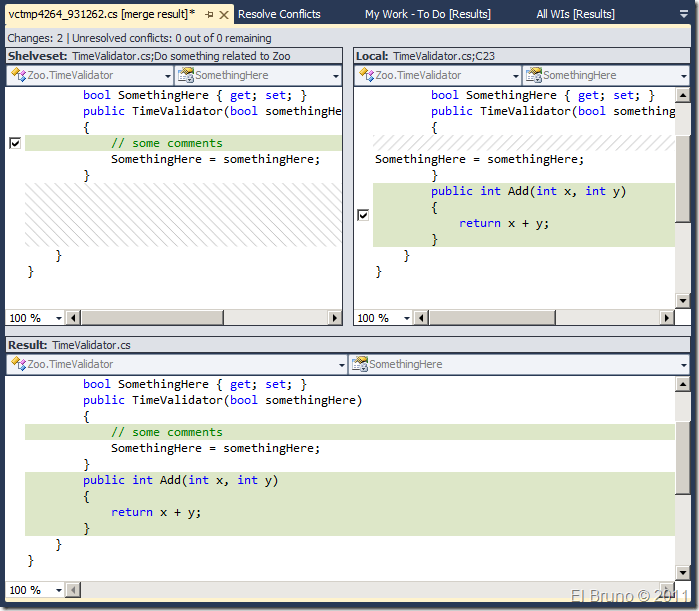Click the Zoo.TimeValidator class icon in Result pane
This screenshot has width=699, height=611.
coord(18,365)
